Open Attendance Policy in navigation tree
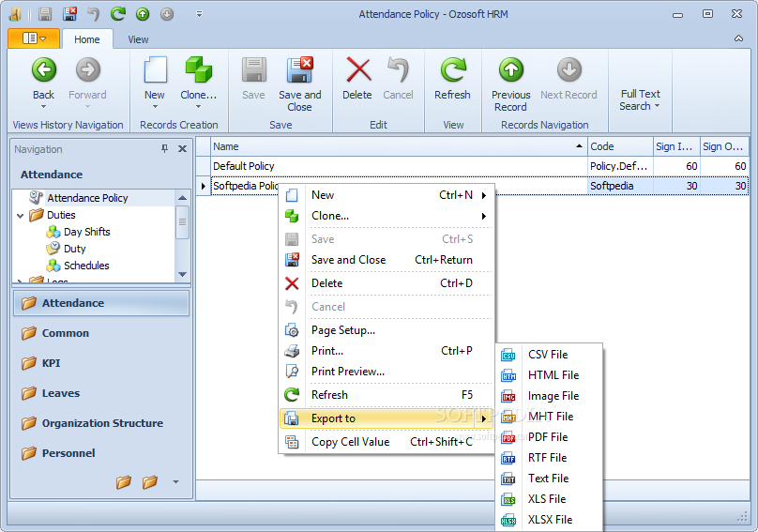758x532 pixels. (87, 198)
